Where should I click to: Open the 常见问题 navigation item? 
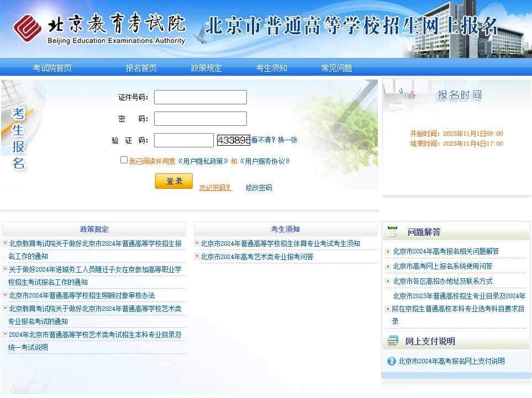pos(336,68)
